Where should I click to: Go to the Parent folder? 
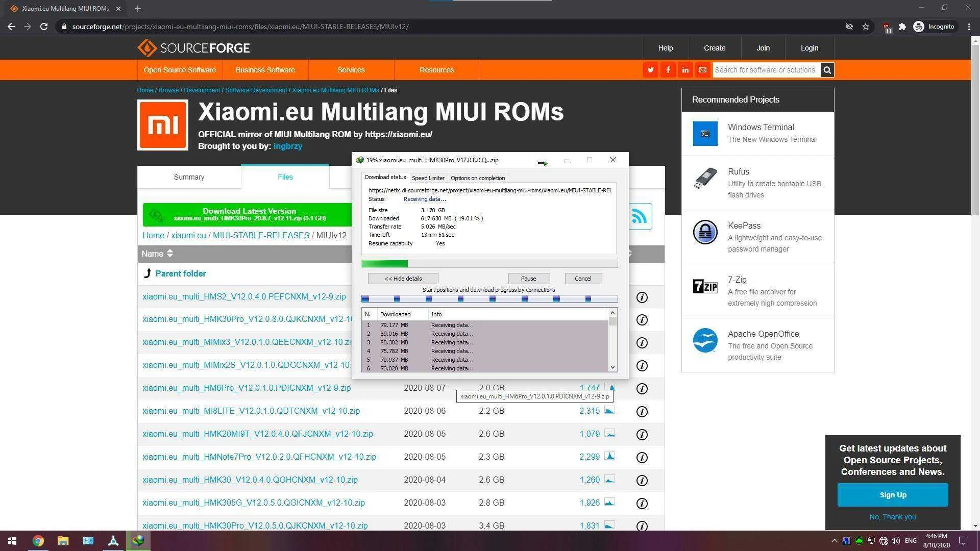click(181, 273)
